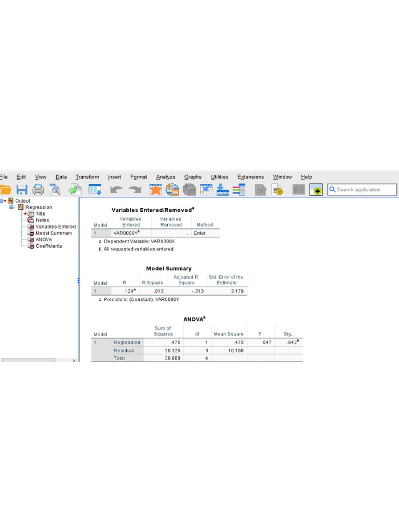The image size is (399, 532).
Task: Select Model Summary in the outline tree
Action: click(54, 233)
